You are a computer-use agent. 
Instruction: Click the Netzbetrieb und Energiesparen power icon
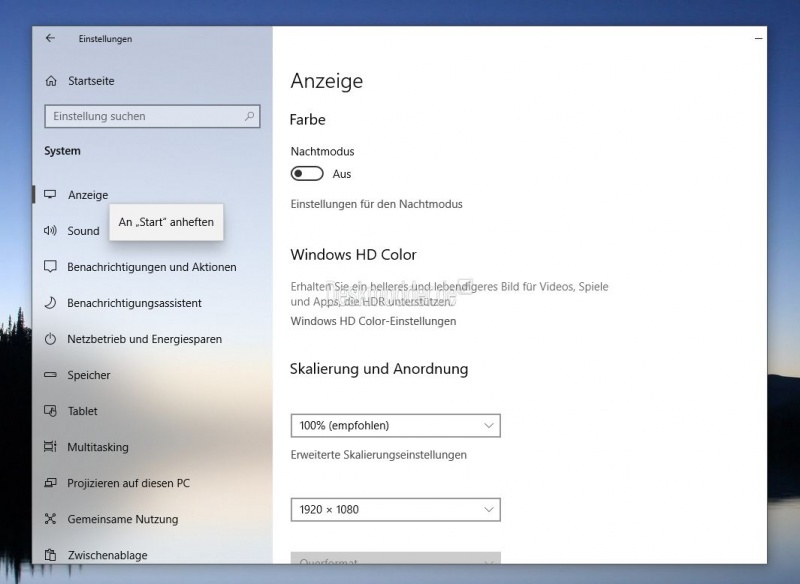click(50, 339)
